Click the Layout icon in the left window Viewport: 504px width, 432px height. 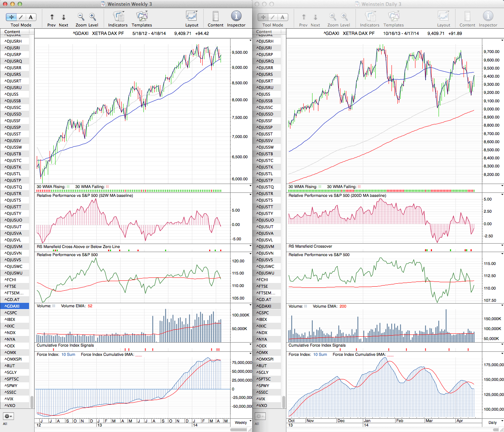click(192, 17)
